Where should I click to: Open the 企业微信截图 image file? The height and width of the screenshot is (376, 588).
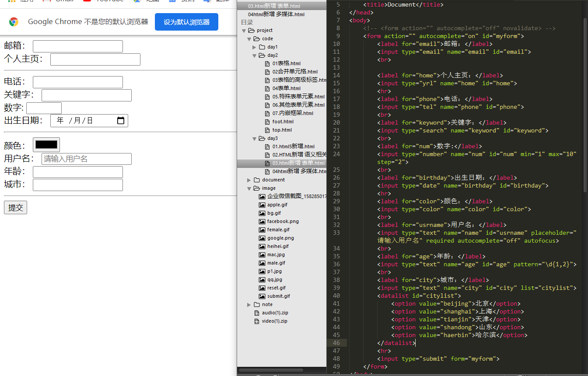coord(297,196)
